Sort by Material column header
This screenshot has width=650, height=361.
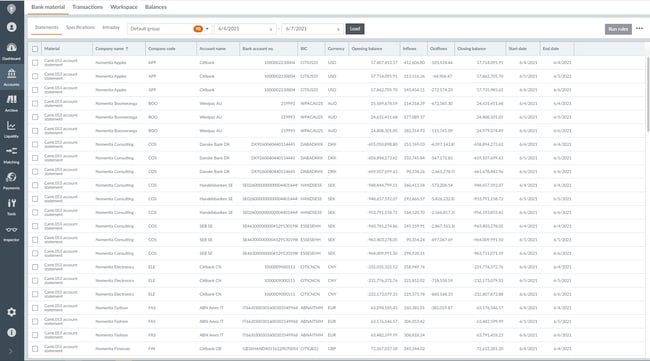click(x=52, y=49)
